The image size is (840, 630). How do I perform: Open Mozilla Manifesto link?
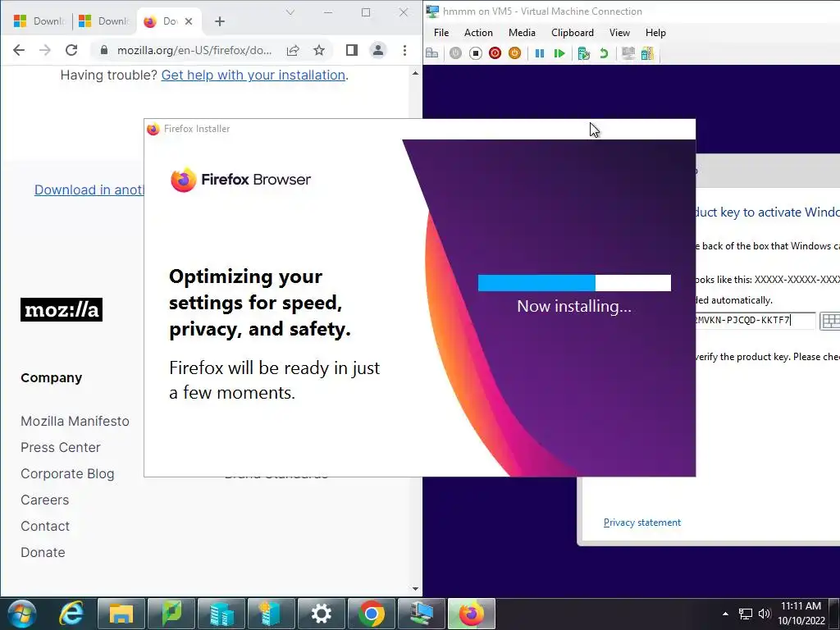click(x=75, y=421)
